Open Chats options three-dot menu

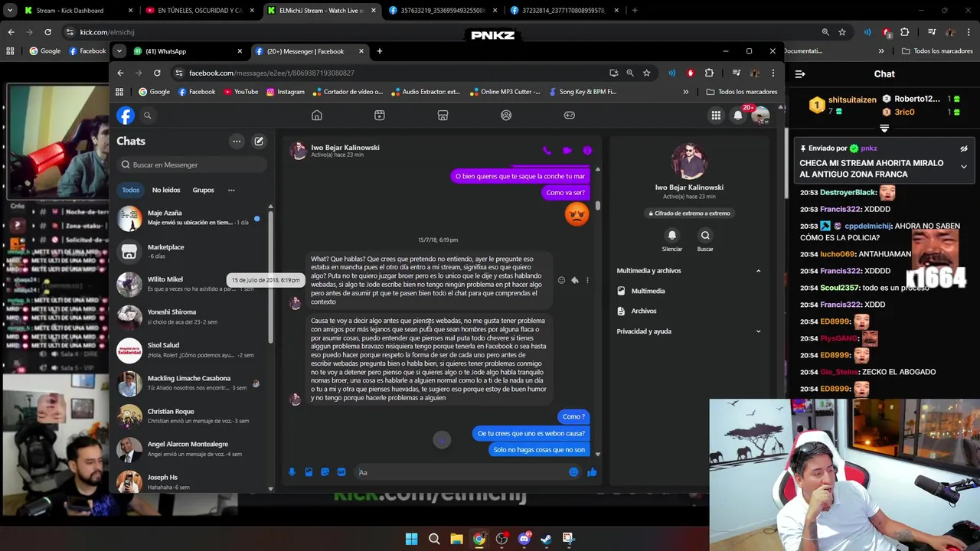pyautogui.click(x=237, y=141)
